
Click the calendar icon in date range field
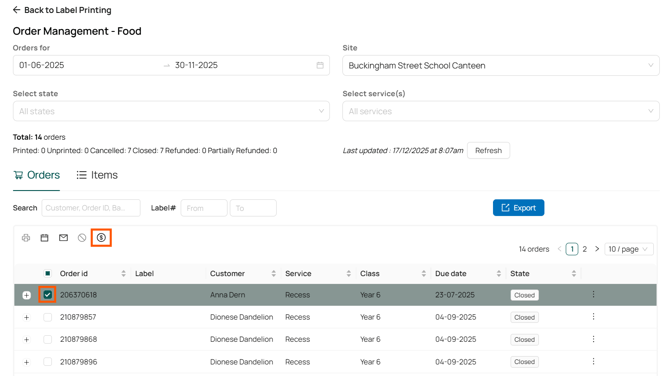(x=320, y=65)
